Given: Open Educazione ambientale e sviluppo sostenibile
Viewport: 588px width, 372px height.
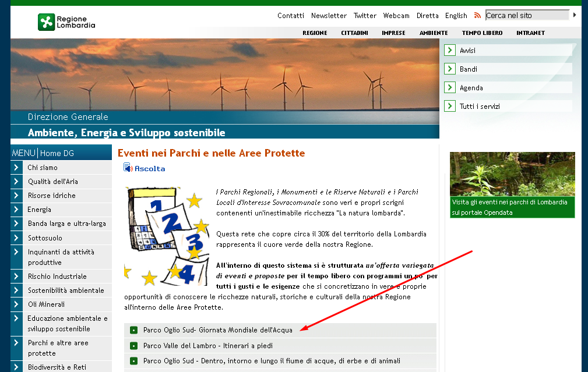Looking at the screenshot, I should click(68, 324).
